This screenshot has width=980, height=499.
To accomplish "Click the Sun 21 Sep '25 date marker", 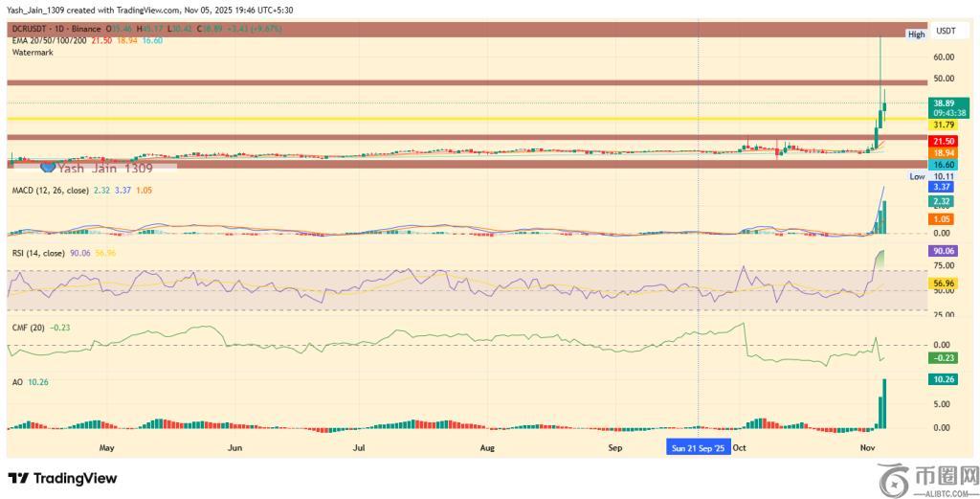I will coord(698,447).
